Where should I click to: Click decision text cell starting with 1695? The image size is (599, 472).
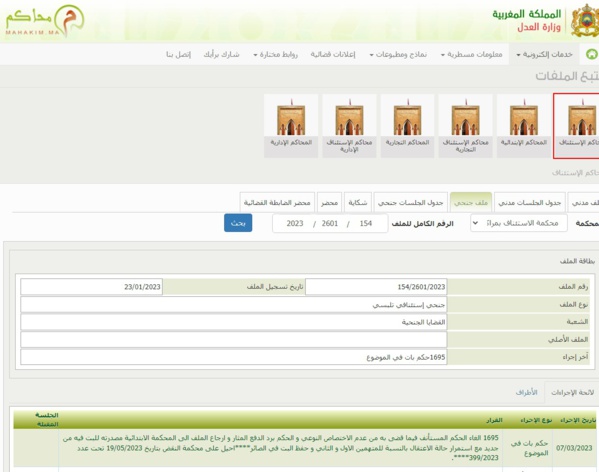[x=280, y=448]
